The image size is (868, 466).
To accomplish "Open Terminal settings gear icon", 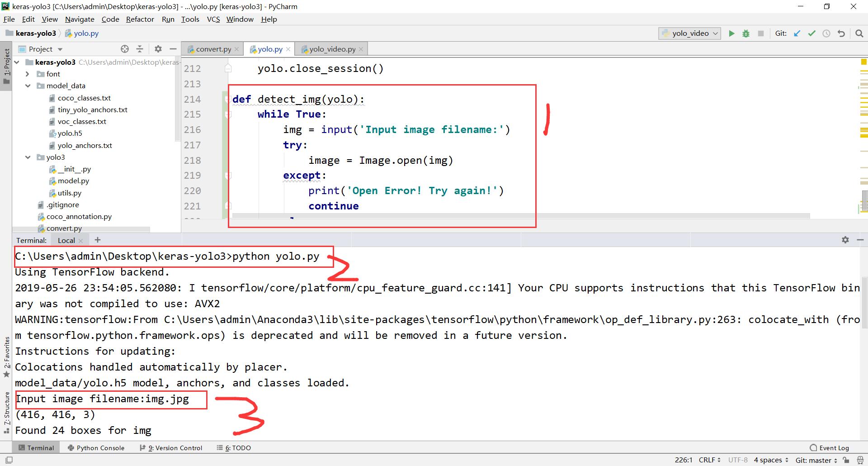I will coord(844,240).
